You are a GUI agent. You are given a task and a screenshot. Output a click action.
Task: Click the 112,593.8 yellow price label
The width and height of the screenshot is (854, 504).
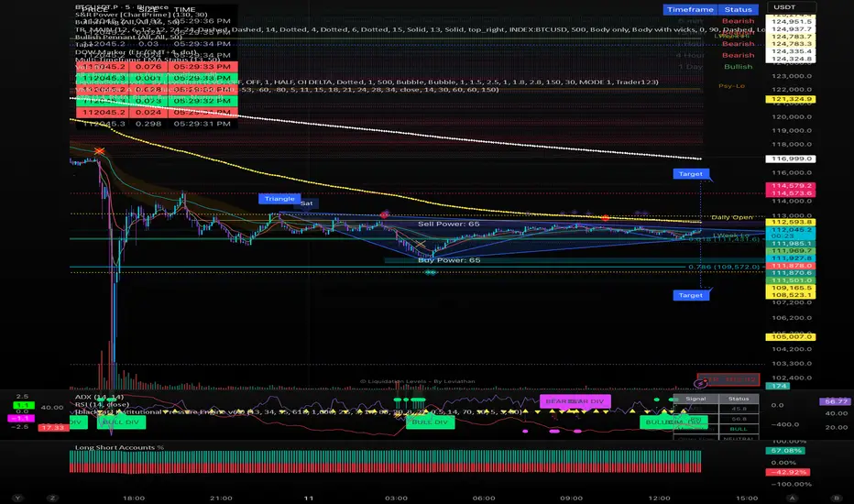(x=790, y=223)
